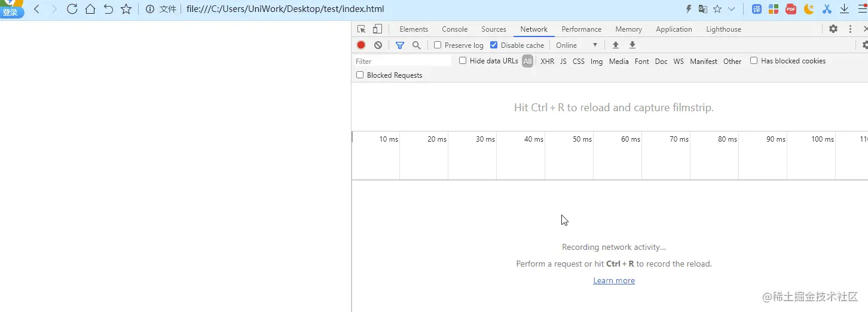Enable Preserve log checkbox

438,45
